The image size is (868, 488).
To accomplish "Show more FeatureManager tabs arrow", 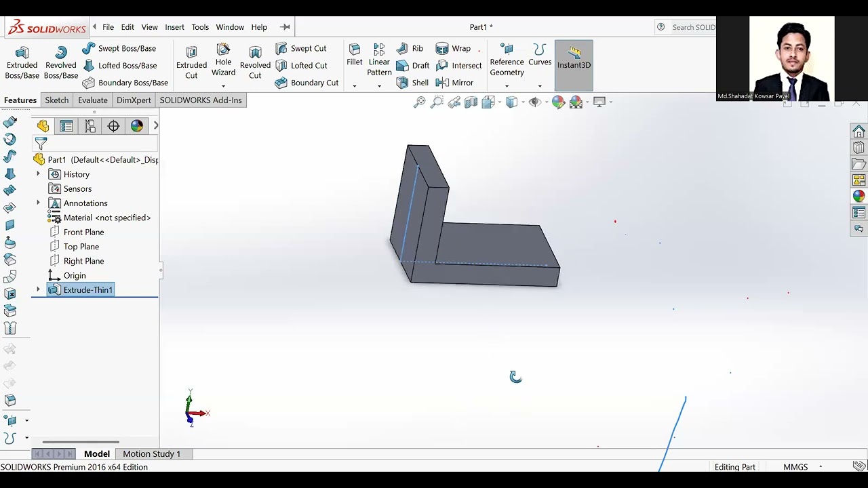I will pyautogui.click(x=155, y=125).
